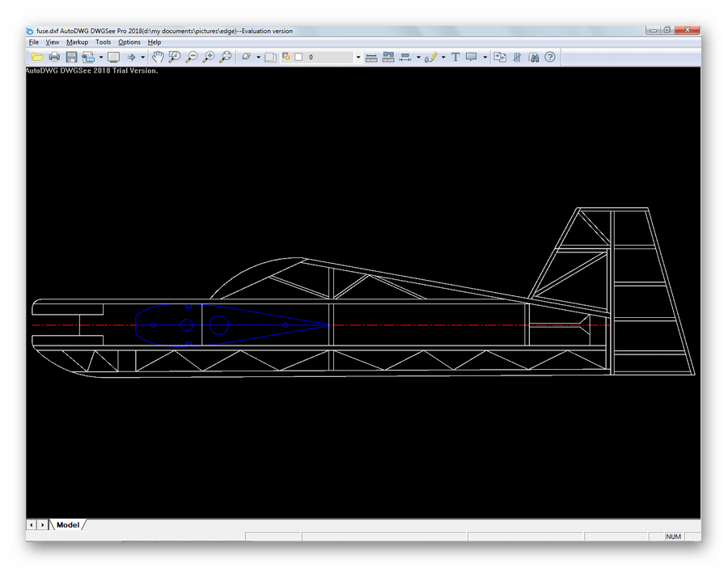Click the Save floppy disk icon
728x568 pixels.
click(x=71, y=57)
